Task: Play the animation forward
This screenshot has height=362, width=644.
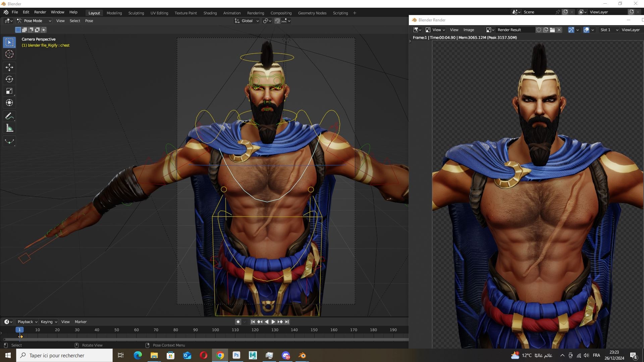Action: tap(273, 322)
